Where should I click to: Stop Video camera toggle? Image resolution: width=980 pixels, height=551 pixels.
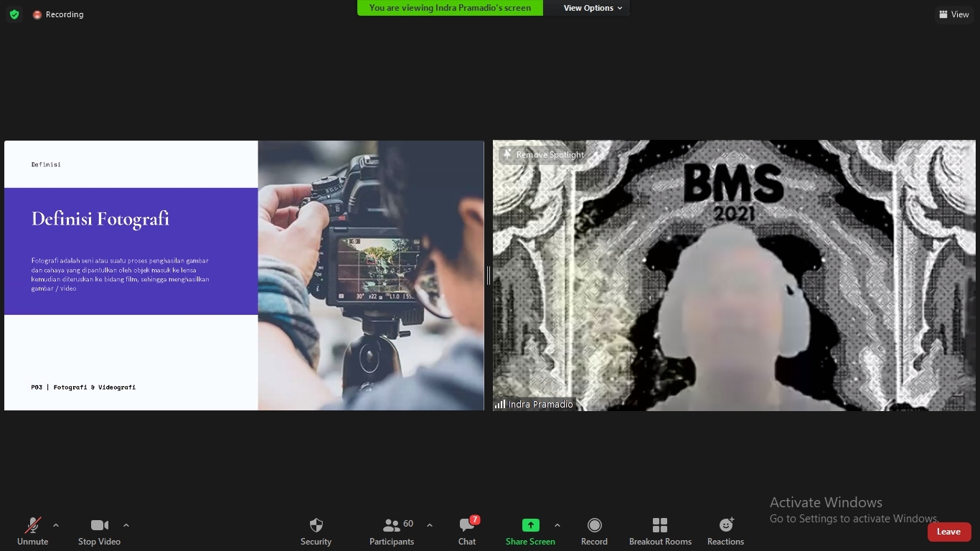point(99,532)
